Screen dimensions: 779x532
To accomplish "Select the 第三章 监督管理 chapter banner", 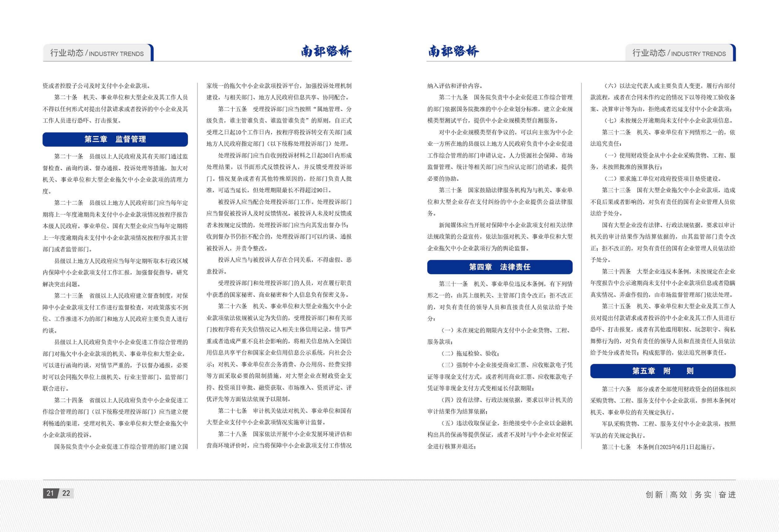I will click(115, 139).
